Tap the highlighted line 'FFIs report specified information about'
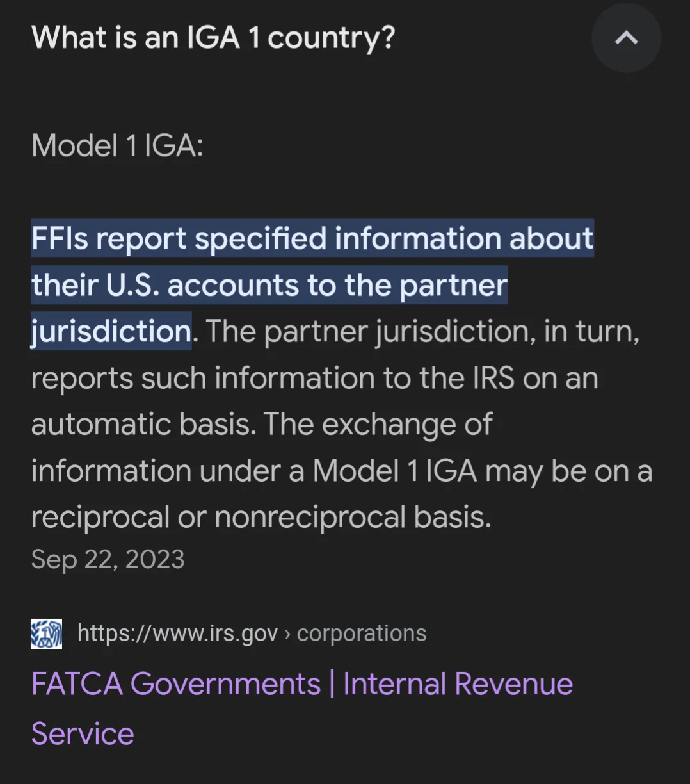Viewport: 690px width, 784px height. coord(312,238)
